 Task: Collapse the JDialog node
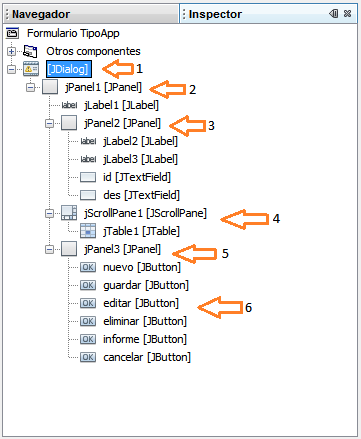point(11,69)
